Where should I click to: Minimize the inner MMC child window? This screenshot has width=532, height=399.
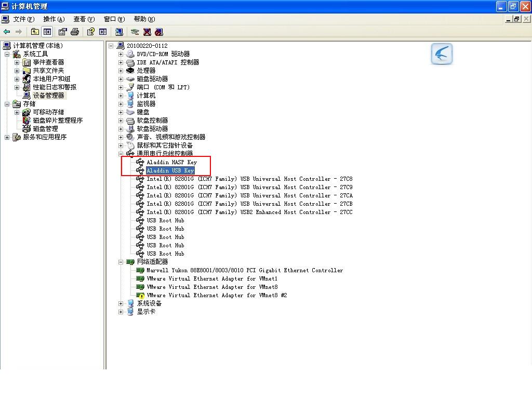(x=508, y=19)
